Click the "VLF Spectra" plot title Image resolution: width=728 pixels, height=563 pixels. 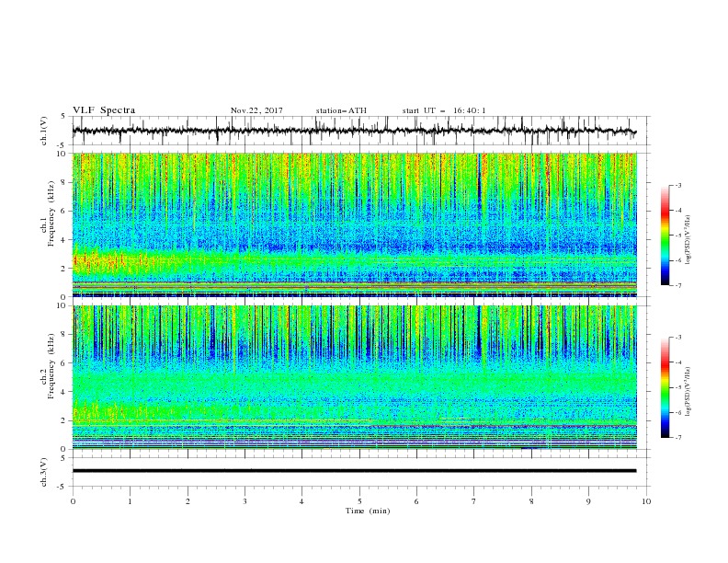(104, 110)
